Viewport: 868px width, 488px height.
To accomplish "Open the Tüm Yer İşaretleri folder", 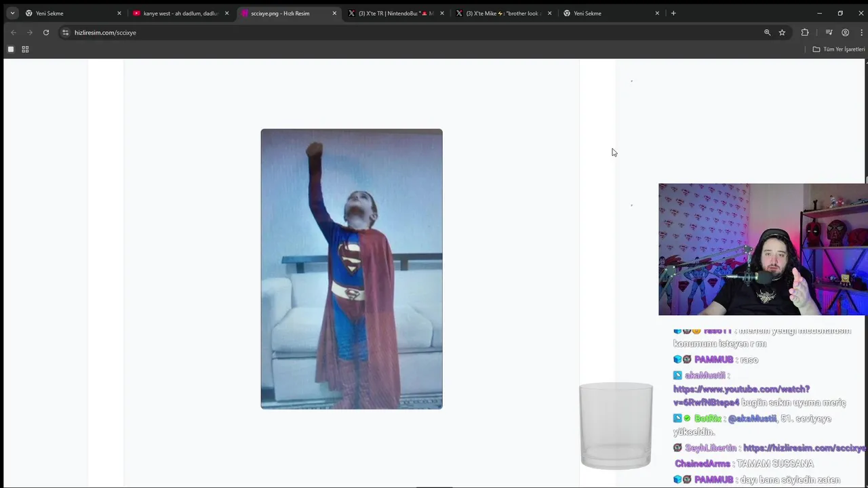I will pos(839,49).
